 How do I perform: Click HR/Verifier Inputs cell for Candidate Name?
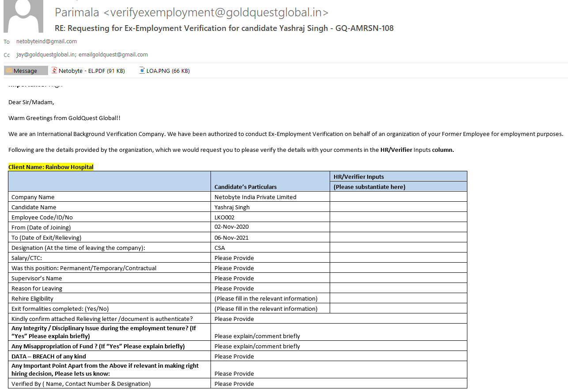pyautogui.click(x=398, y=207)
